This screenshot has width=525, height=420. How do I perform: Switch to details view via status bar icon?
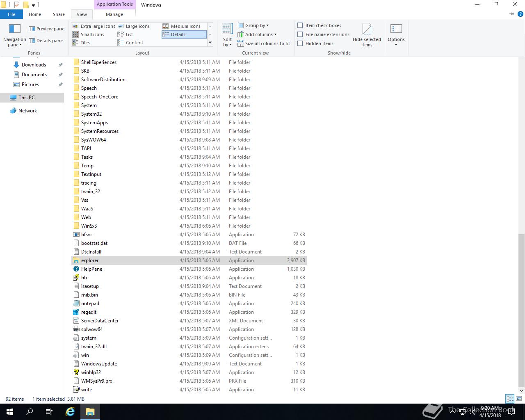point(510,399)
